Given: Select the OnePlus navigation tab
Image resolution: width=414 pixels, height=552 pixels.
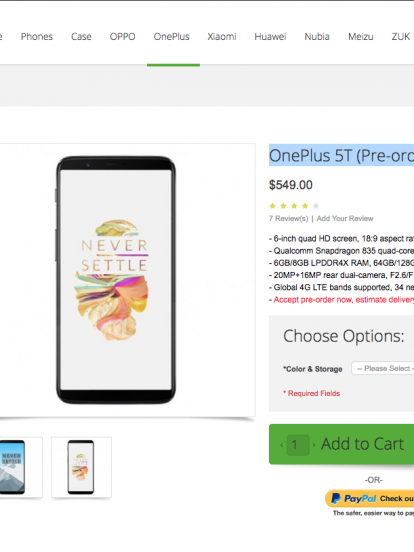Looking at the screenshot, I should click(171, 37).
